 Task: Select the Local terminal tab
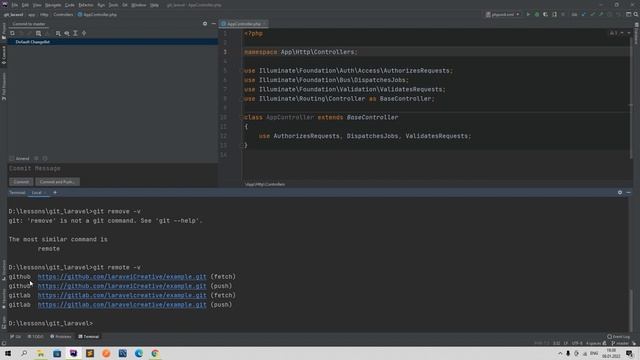coord(37,193)
